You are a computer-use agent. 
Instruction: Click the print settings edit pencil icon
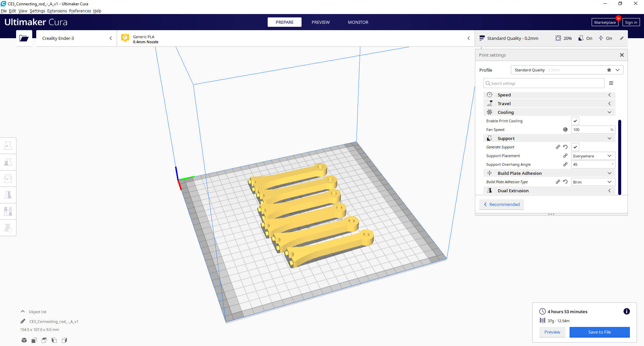click(x=622, y=38)
